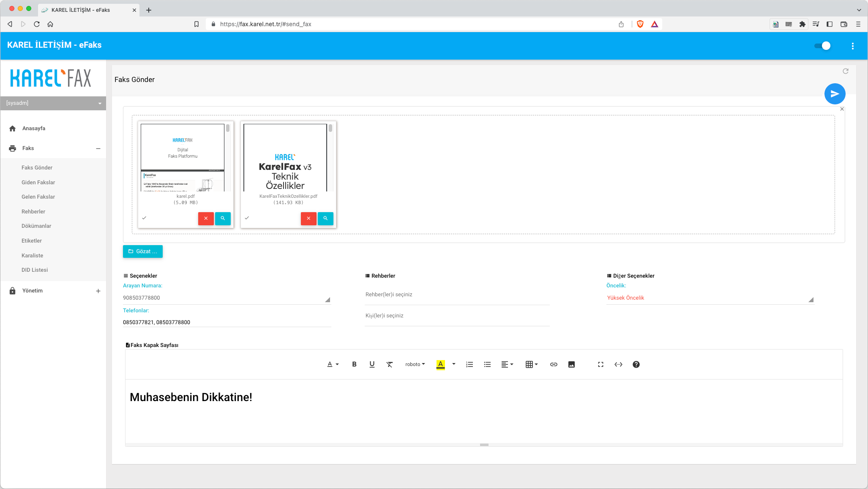The image size is (868, 489).
Task: Expand the Yönetim sidebar section
Action: tap(98, 291)
